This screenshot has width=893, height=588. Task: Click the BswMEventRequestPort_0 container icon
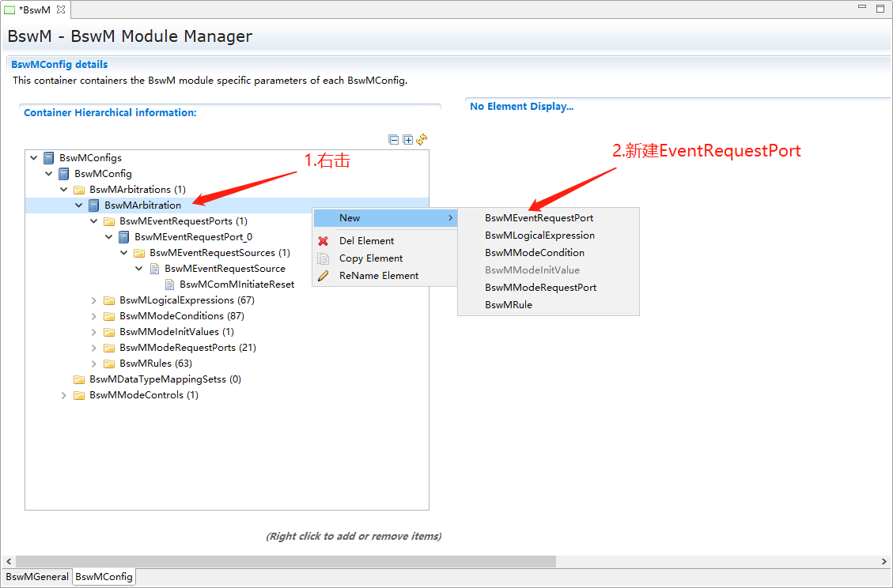[124, 237]
